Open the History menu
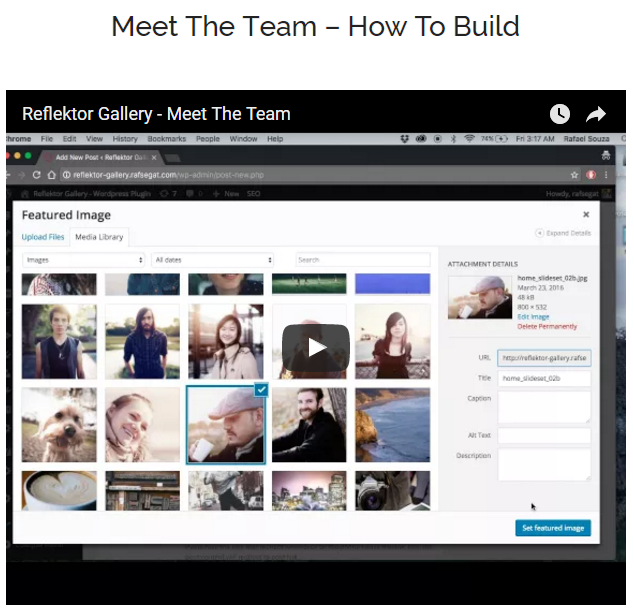 [125, 139]
